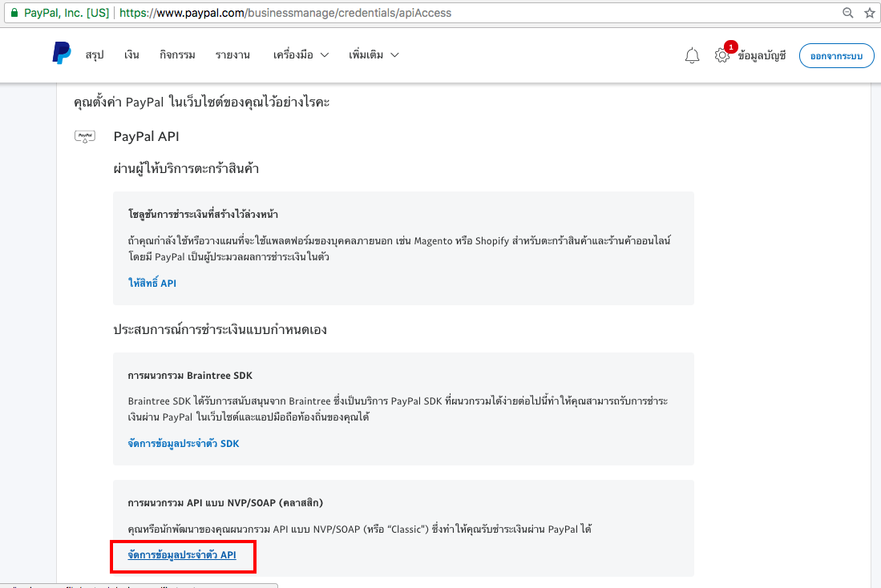Image resolution: width=881 pixels, height=588 pixels.
Task: Click the highlighted จัดการข้อมูลประจำตัว API link
Action: (x=182, y=554)
